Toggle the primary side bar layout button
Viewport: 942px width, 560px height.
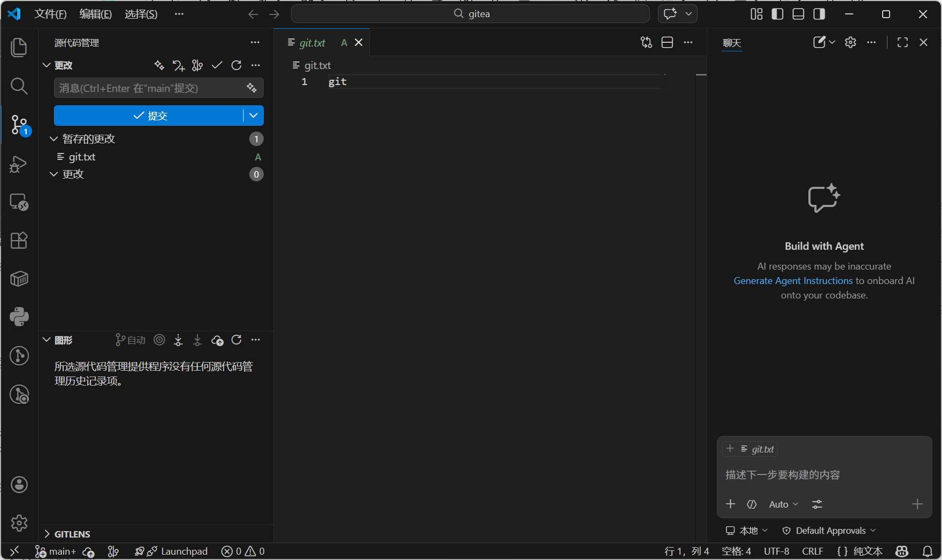pyautogui.click(x=777, y=14)
